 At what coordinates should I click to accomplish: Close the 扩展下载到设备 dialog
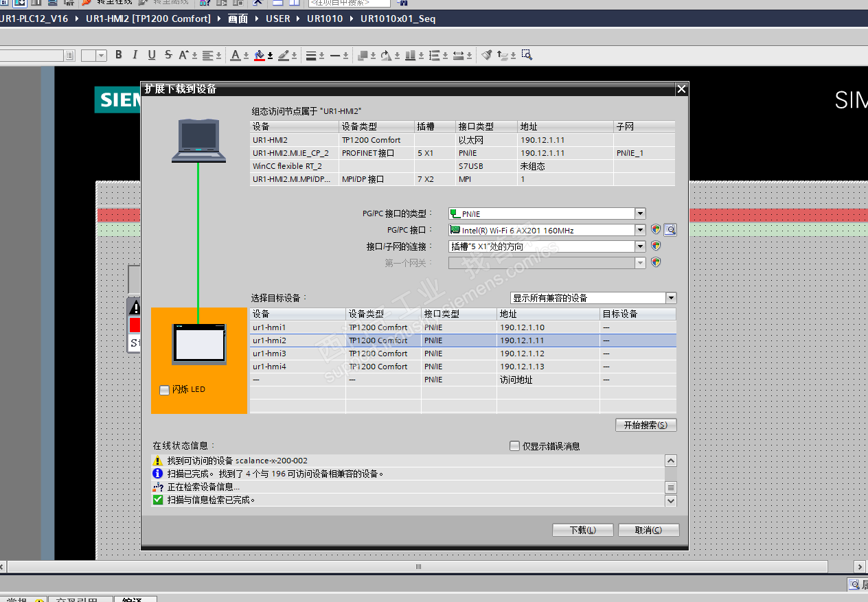(x=681, y=89)
